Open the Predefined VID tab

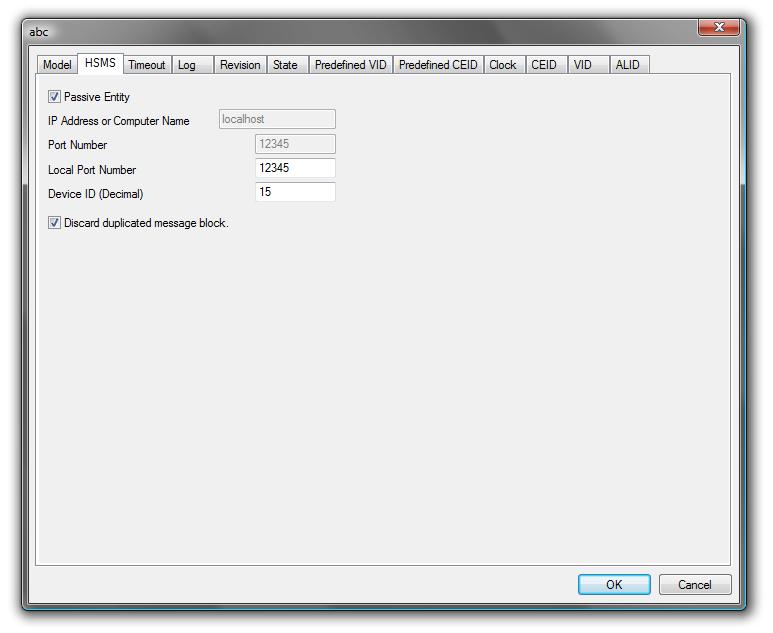coord(350,65)
